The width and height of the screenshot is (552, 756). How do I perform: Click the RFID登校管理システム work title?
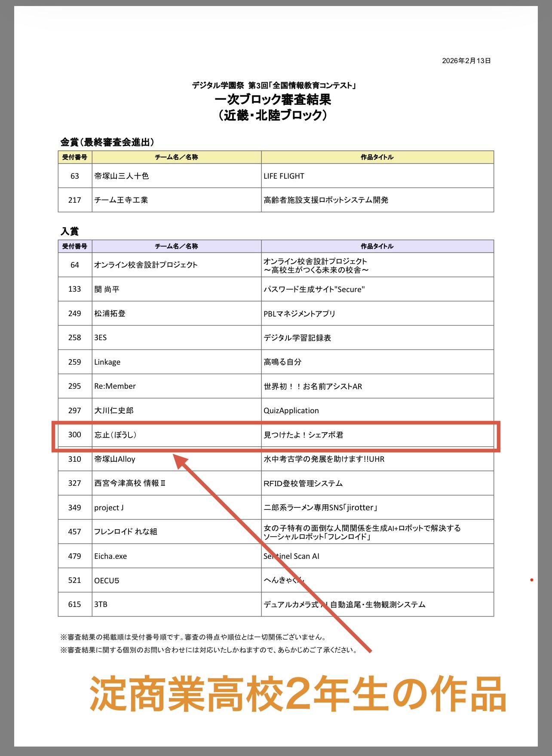tap(303, 484)
